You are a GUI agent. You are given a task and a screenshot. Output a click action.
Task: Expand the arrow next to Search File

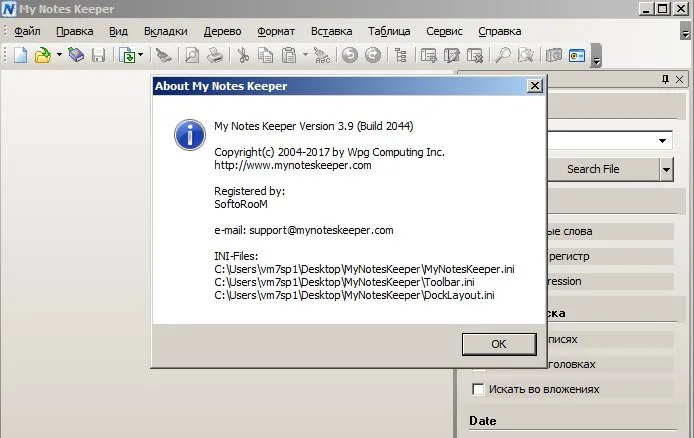pos(667,169)
